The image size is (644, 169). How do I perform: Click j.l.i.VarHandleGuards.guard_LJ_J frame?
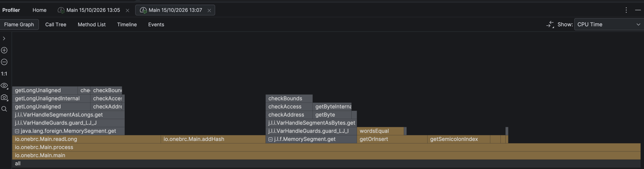tap(68, 123)
